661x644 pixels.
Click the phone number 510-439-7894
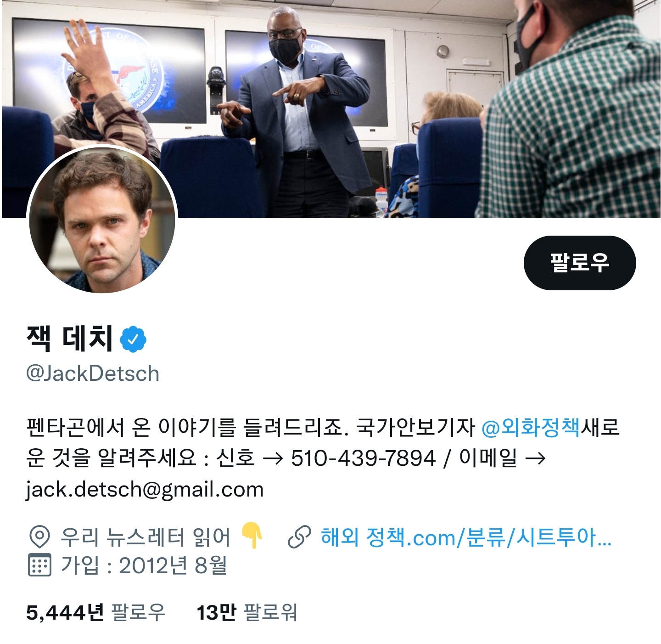pyautogui.click(x=363, y=458)
